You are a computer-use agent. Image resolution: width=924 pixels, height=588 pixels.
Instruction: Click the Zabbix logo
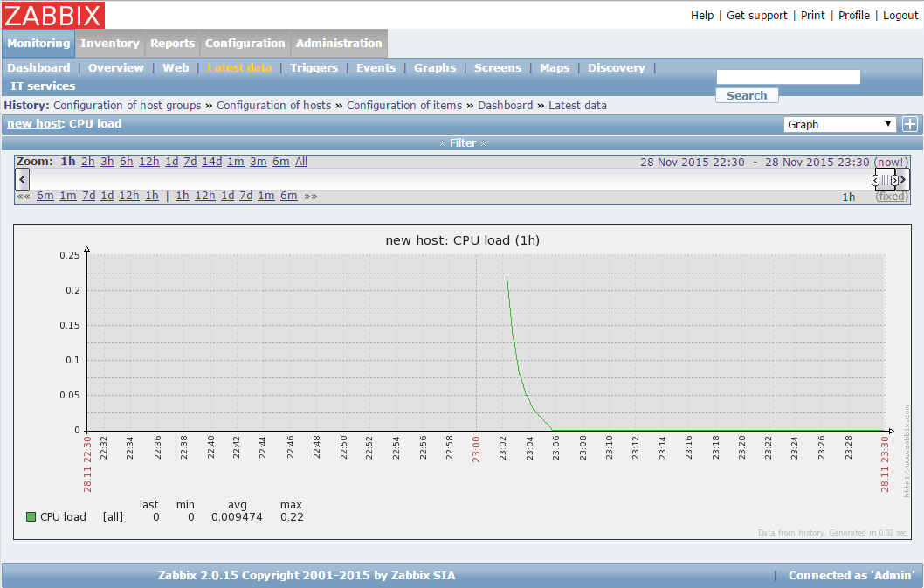pyautogui.click(x=54, y=15)
